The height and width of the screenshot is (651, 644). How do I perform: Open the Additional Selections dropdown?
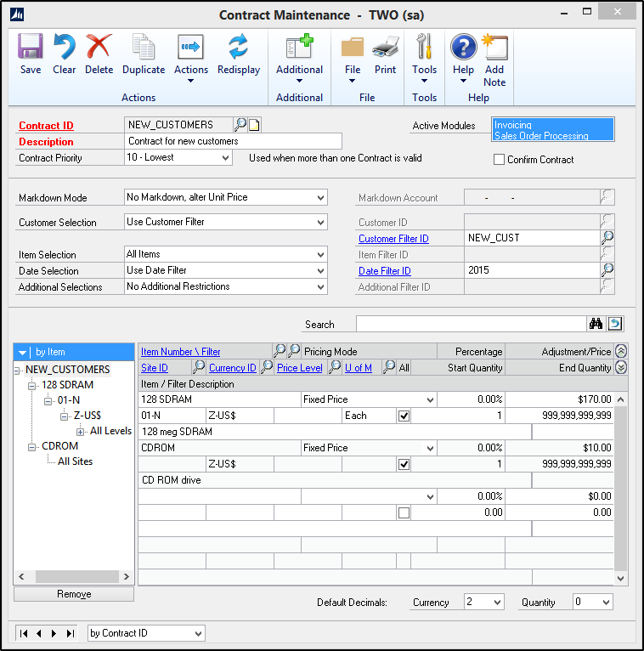coord(320,287)
